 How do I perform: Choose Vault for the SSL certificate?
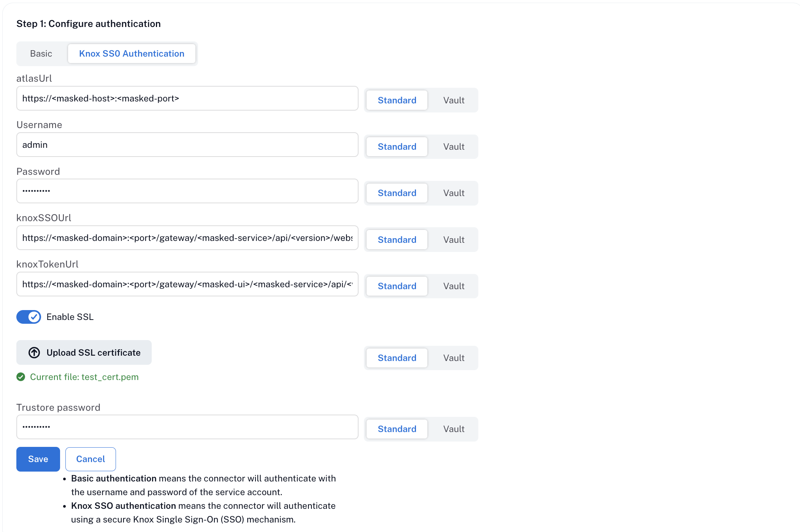point(454,358)
